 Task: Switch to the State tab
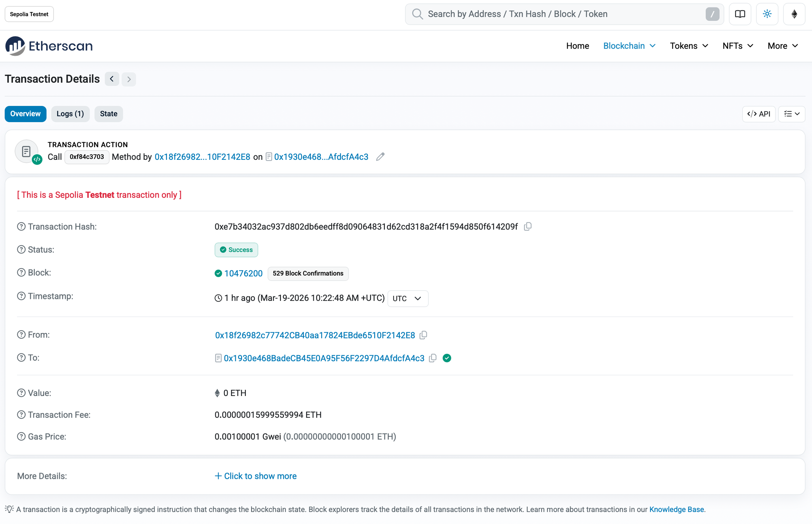(108, 114)
